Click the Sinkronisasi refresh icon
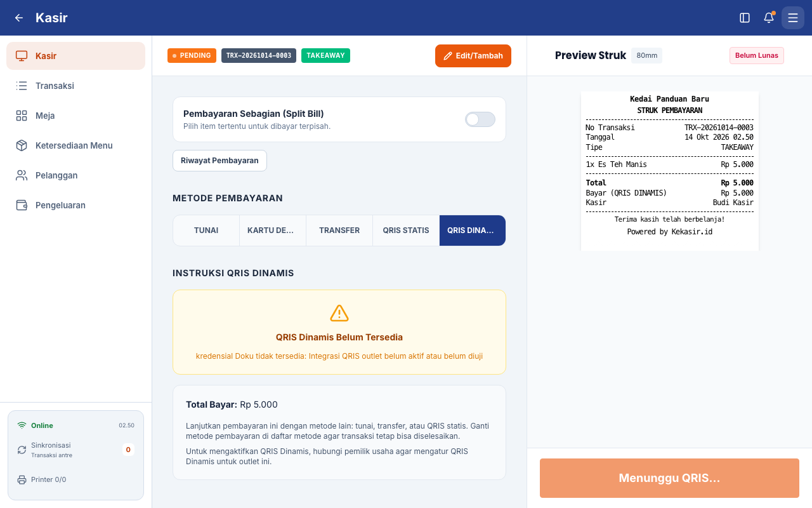Image resolution: width=812 pixels, height=508 pixels. coord(22,450)
